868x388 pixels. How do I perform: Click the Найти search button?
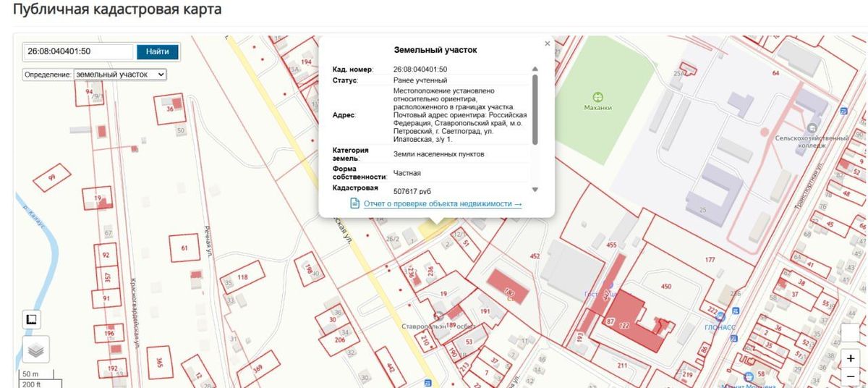pyautogui.click(x=157, y=52)
